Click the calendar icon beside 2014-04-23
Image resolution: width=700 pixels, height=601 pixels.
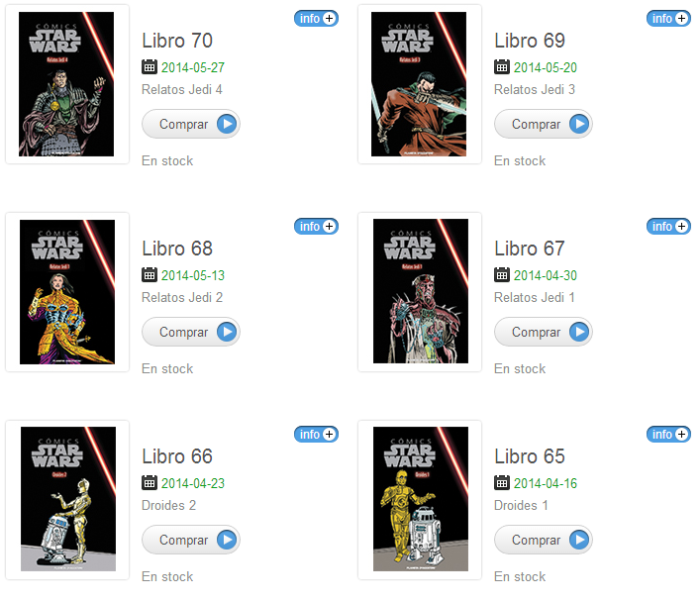pyautogui.click(x=150, y=482)
